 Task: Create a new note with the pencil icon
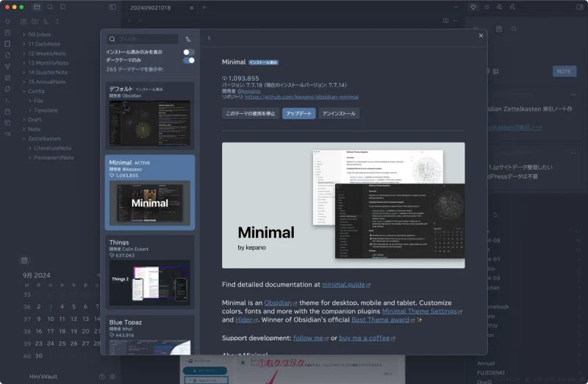[24, 21]
